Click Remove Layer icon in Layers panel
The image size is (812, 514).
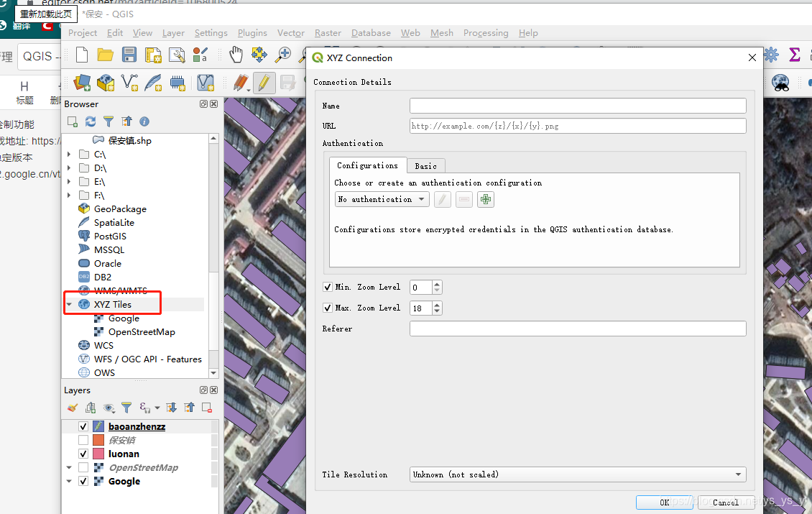pyautogui.click(x=207, y=408)
